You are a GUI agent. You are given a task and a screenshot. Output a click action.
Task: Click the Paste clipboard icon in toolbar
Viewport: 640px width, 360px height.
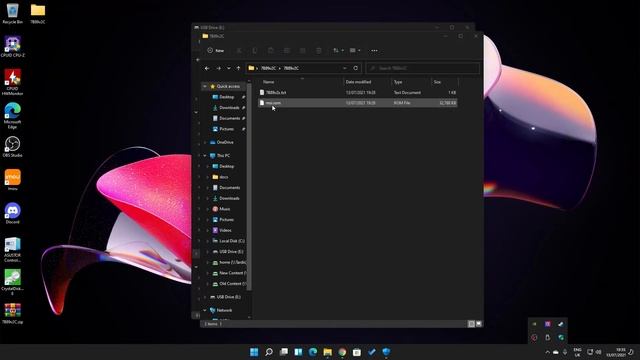(271, 51)
